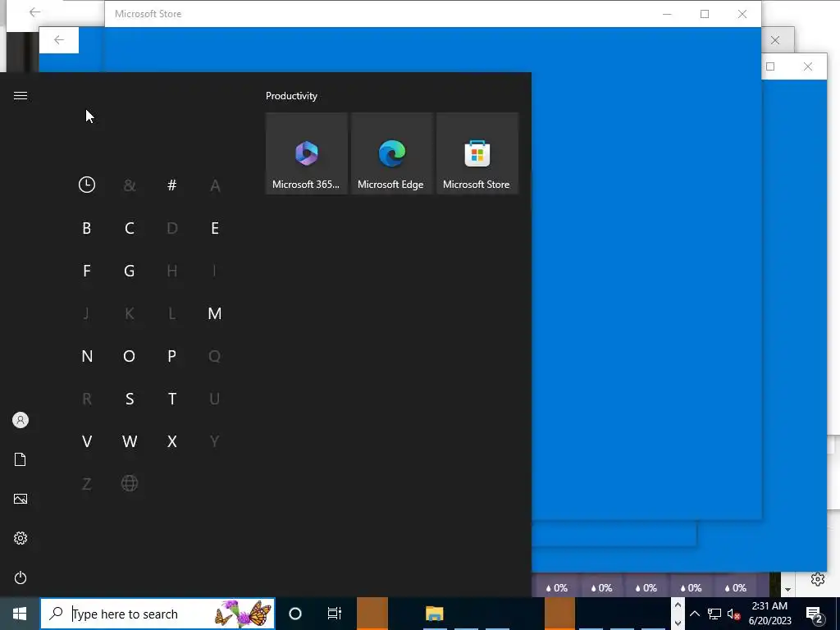Open Cortana circle icon on taskbar
The height and width of the screenshot is (630, 840).
coord(295,614)
